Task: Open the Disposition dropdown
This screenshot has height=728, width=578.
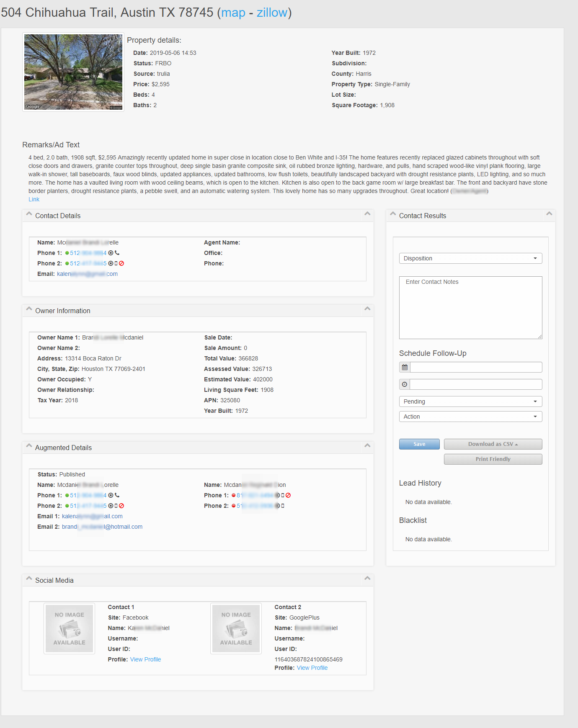Action: [x=470, y=258]
